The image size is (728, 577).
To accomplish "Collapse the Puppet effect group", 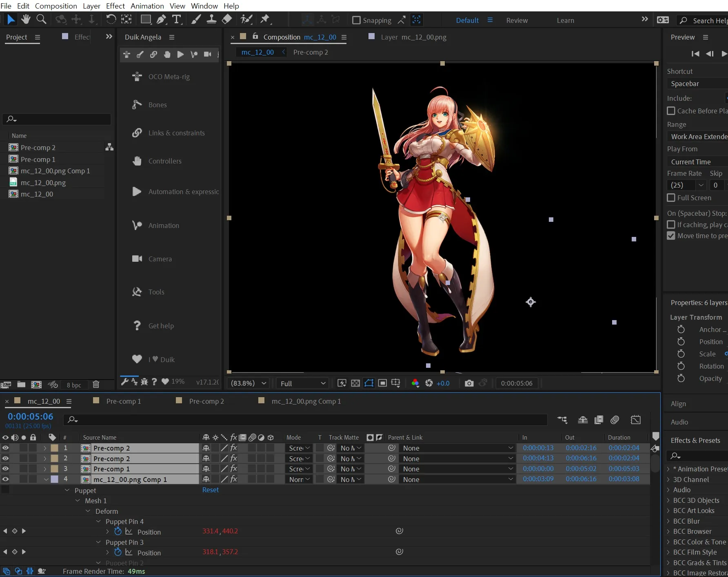I will (67, 490).
